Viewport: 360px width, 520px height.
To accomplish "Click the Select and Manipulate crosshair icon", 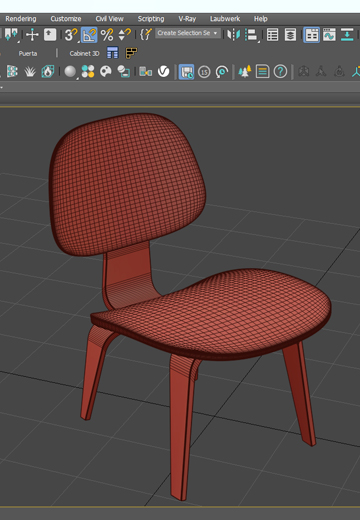I will click(32, 35).
